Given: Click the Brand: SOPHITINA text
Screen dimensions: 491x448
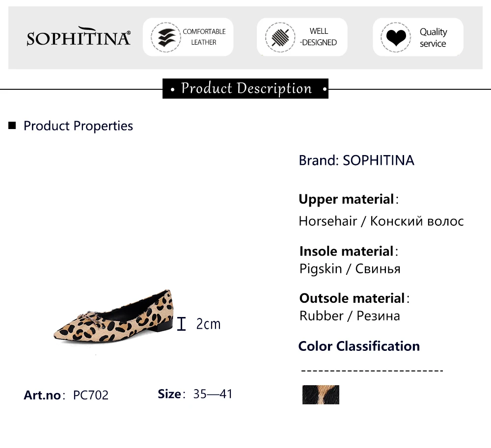Looking at the screenshot, I should [x=356, y=160].
